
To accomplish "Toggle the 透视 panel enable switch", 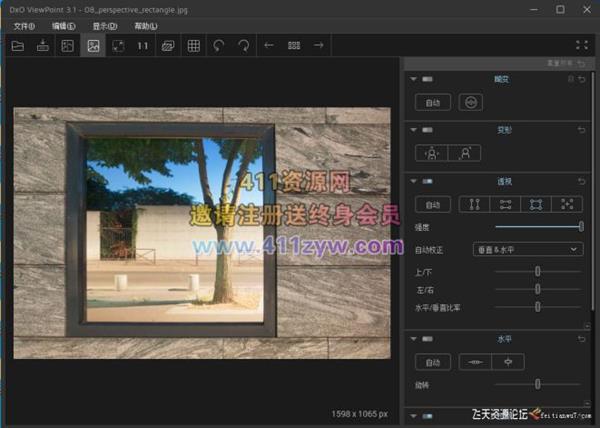I will click(x=428, y=181).
